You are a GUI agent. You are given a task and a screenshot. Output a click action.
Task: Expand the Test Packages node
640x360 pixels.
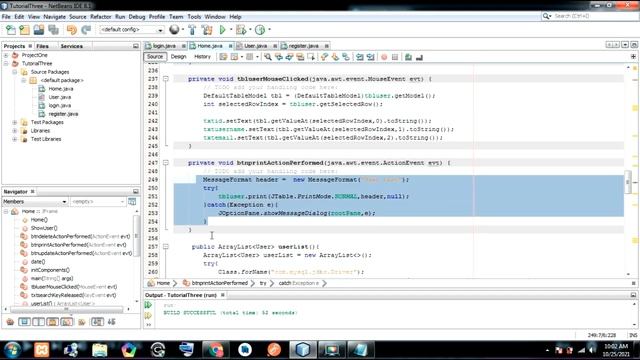coord(15,122)
